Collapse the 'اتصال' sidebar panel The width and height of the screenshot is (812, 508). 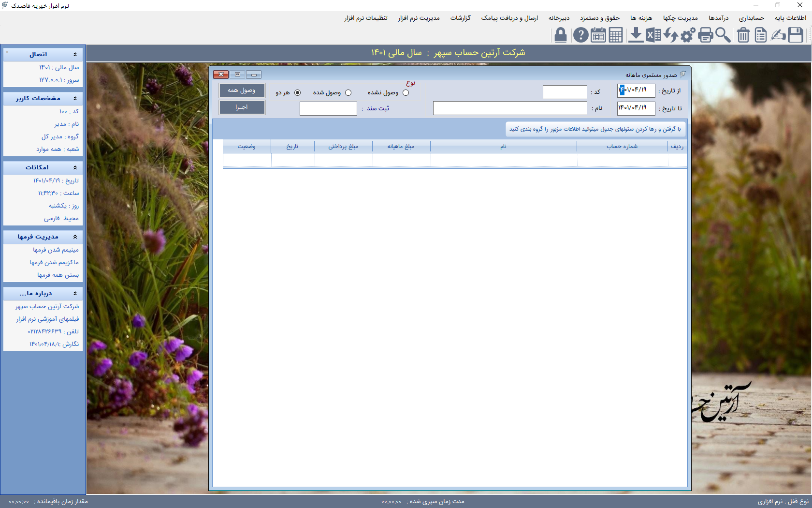75,55
